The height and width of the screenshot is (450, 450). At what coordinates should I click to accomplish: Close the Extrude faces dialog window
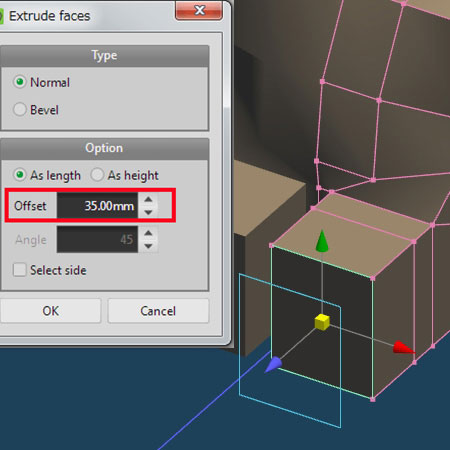(x=199, y=11)
